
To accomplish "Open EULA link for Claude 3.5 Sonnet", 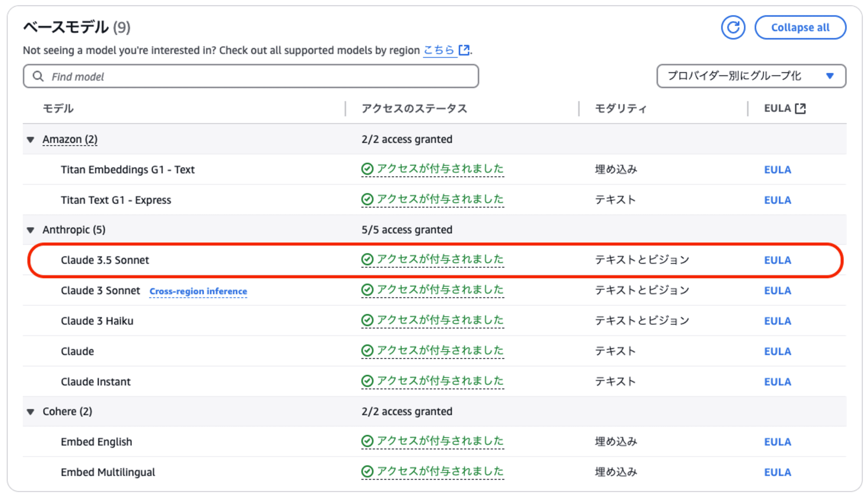I will (777, 260).
